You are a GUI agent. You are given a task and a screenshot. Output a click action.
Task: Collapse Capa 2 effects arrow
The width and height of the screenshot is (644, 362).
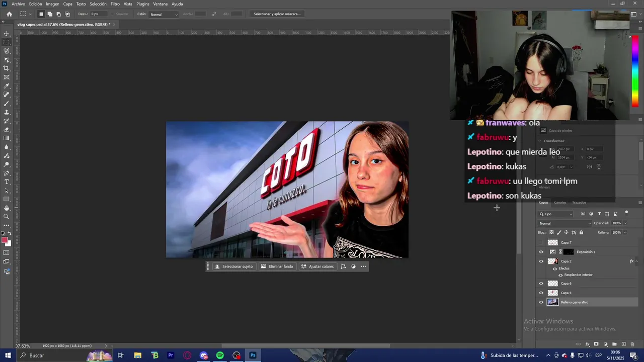[636, 261]
